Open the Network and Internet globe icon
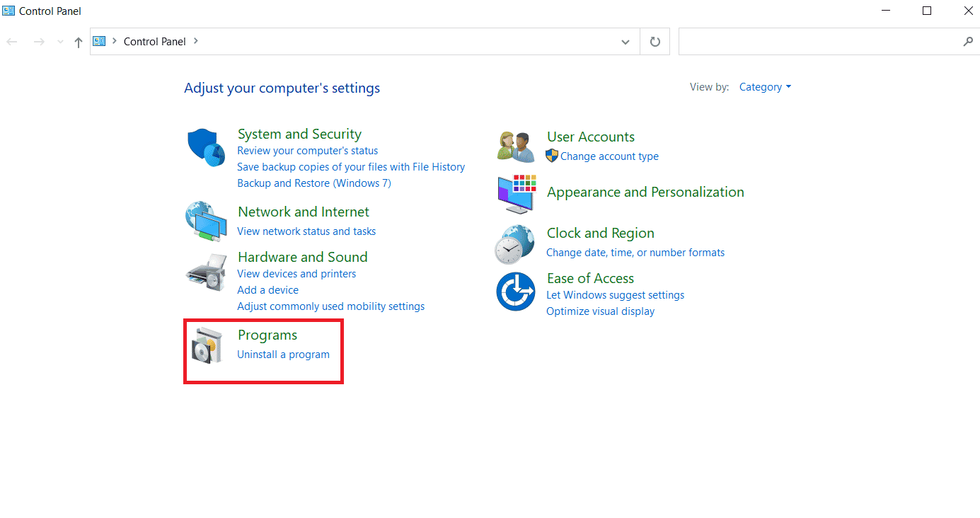This screenshot has height=518, width=980. click(x=206, y=221)
